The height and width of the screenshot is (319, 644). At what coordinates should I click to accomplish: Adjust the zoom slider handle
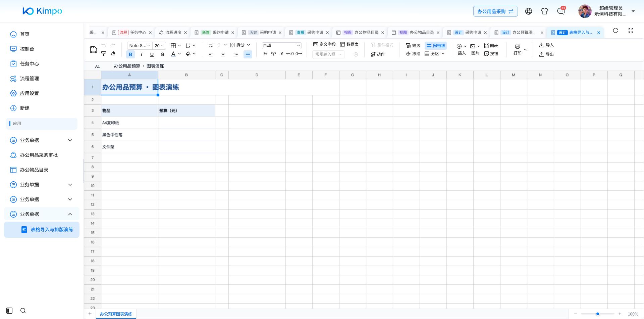point(598,314)
